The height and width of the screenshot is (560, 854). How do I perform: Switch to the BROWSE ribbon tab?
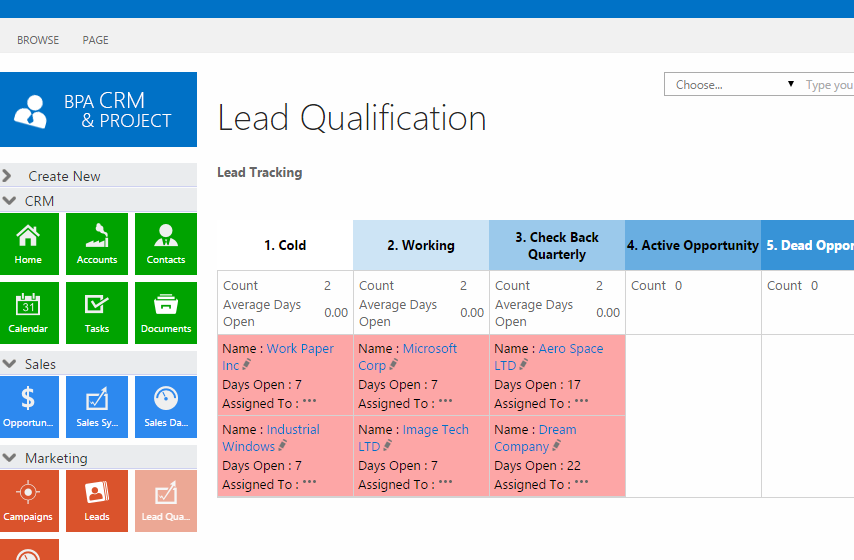(38, 40)
